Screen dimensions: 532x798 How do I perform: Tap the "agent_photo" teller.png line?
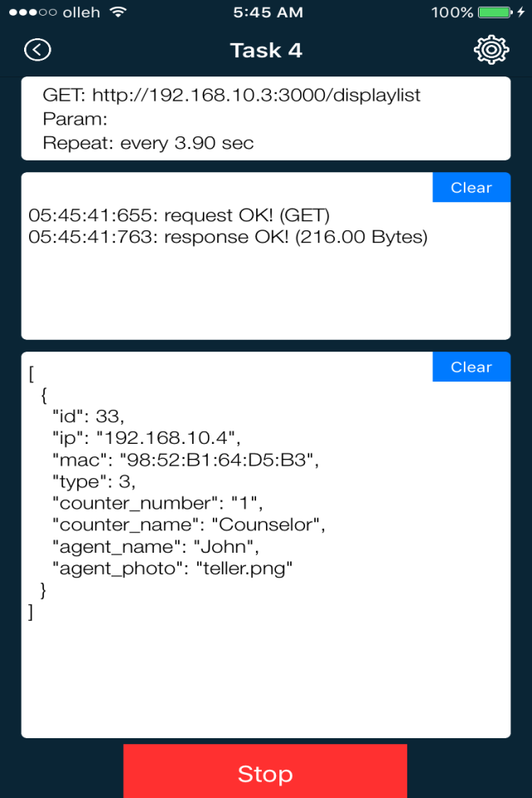coord(173,569)
